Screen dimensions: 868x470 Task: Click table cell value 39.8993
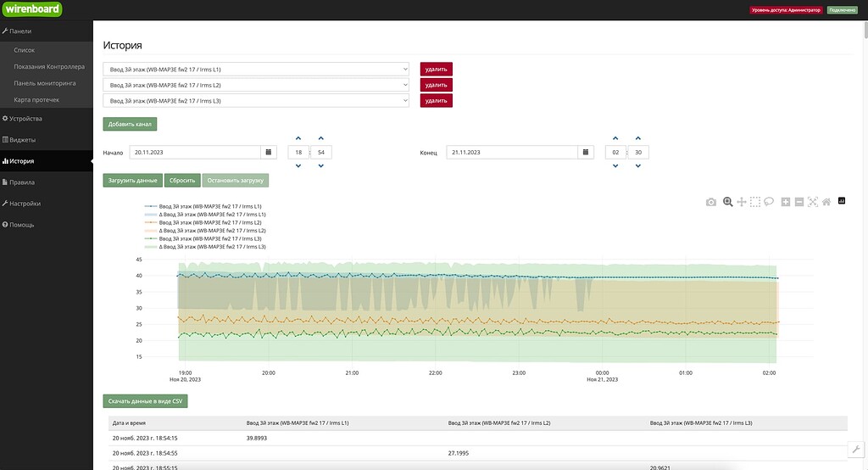coord(256,438)
